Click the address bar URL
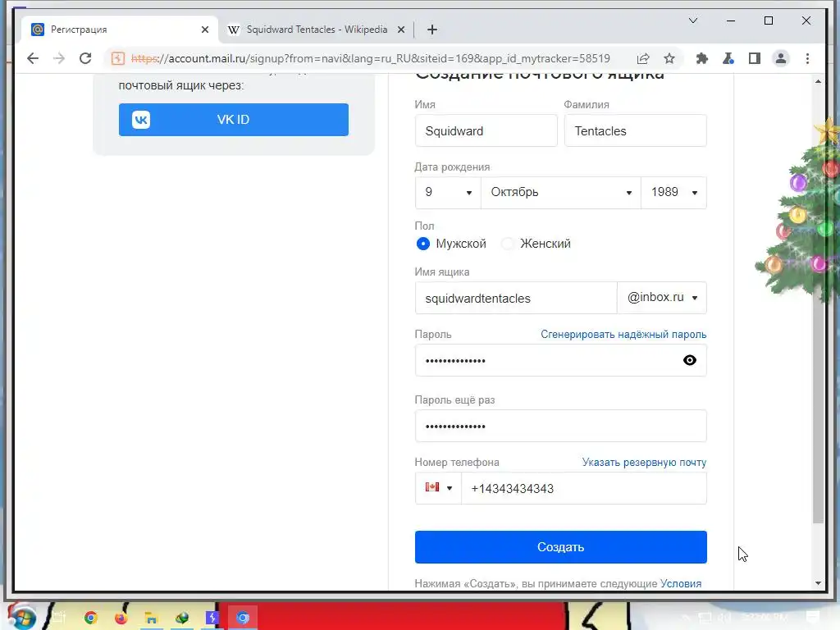840x630 pixels. click(370, 58)
